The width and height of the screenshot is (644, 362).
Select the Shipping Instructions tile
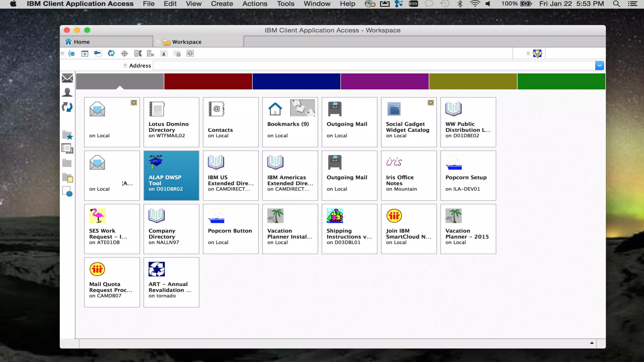point(349,229)
